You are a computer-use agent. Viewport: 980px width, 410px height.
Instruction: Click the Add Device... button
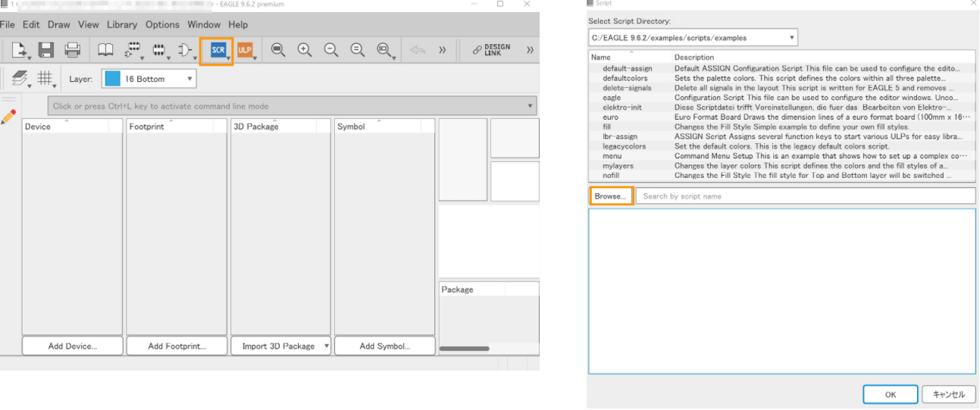pyautogui.click(x=72, y=346)
